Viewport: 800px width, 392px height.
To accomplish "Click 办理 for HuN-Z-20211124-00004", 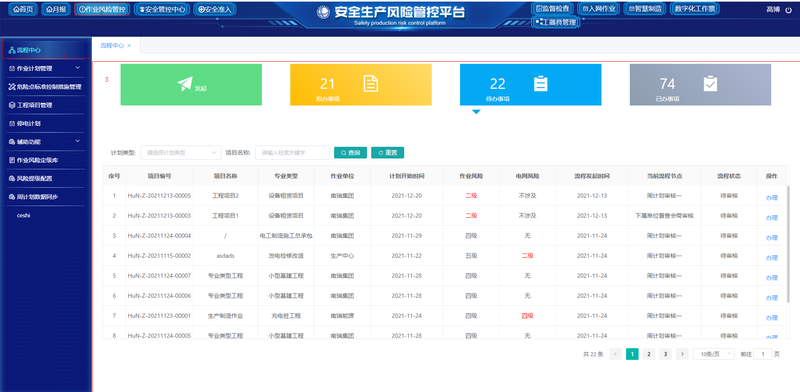I will (771, 237).
